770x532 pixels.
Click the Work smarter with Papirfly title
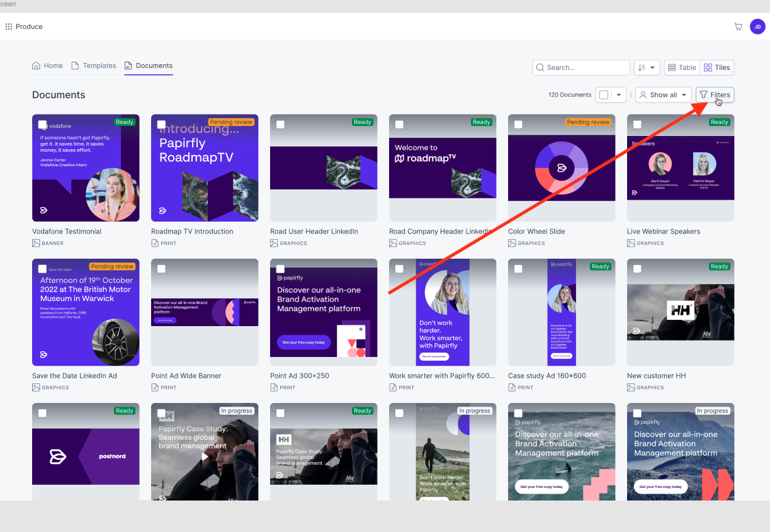[x=442, y=376]
